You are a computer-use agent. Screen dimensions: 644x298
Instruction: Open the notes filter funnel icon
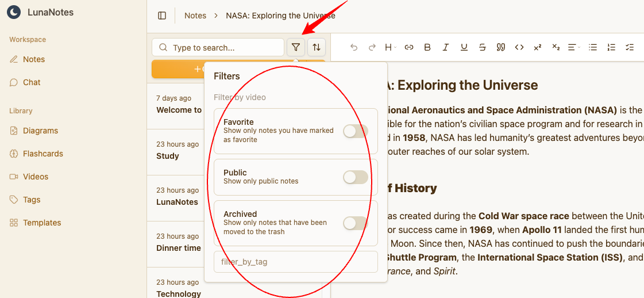296,47
